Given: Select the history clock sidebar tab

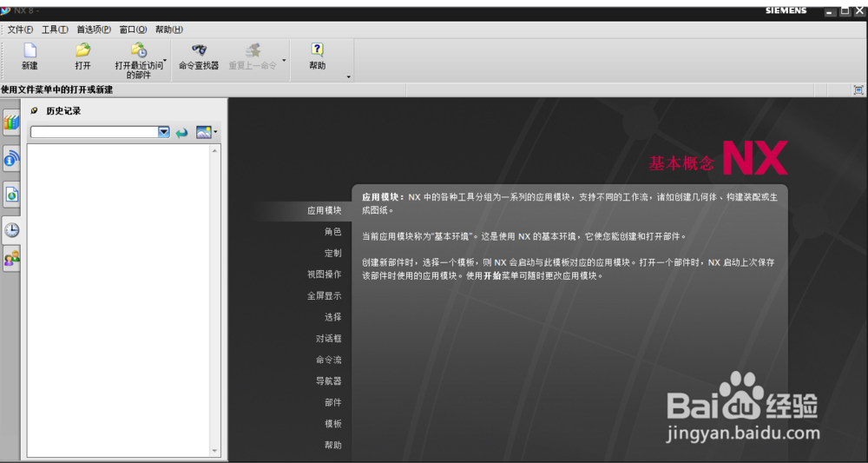Looking at the screenshot, I should 11,230.
